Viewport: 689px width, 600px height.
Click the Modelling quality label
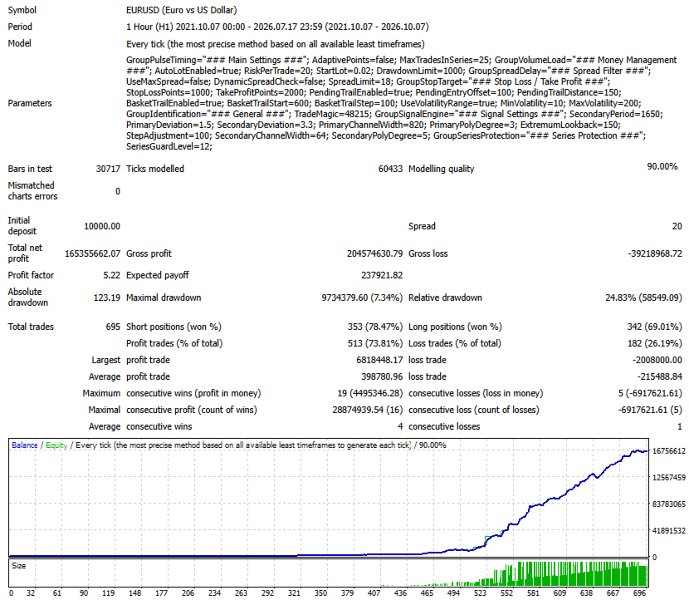click(441, 168)
